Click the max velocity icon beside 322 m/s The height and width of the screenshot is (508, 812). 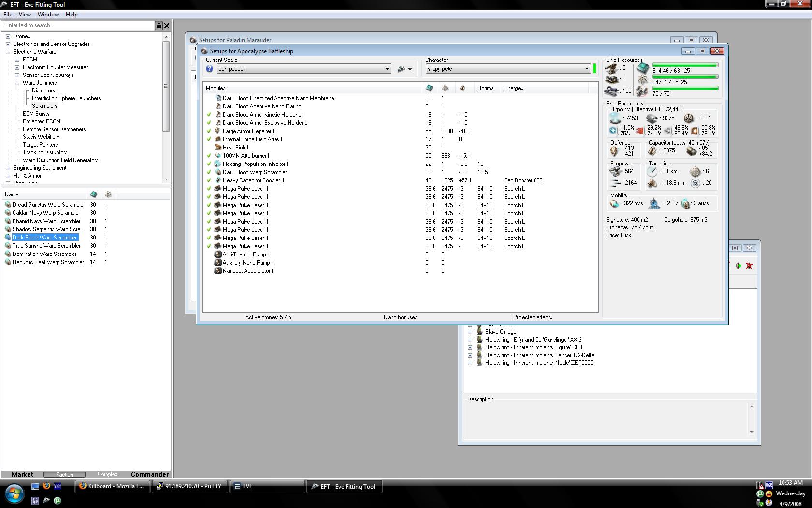pyautogui.click(x=614, y=204)
